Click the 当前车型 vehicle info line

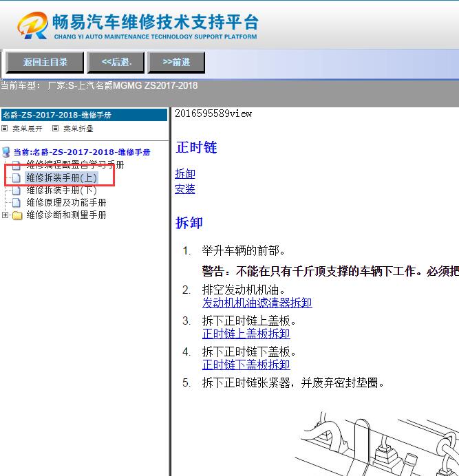tap(99, 85)
